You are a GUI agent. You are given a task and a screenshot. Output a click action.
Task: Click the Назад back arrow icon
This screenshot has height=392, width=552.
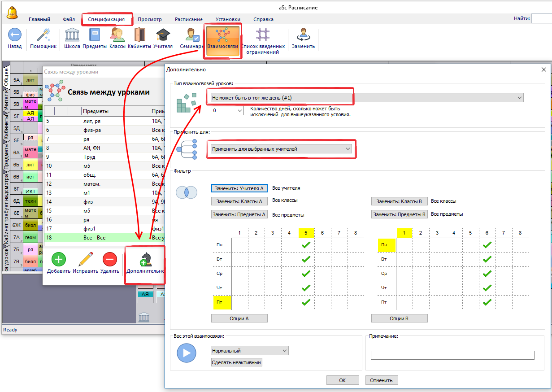tap(14, 35)
